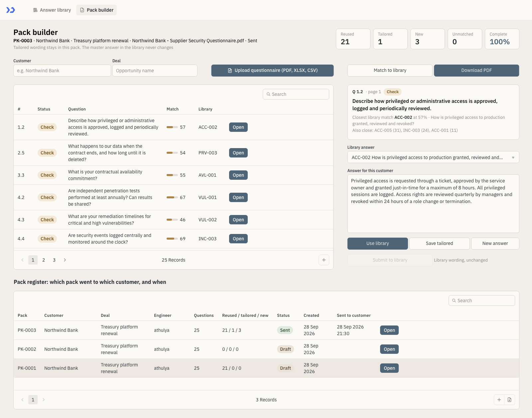Click match bar for question 4.3
The width and height of the screenshot is (532, 418).
click(172, 220)
